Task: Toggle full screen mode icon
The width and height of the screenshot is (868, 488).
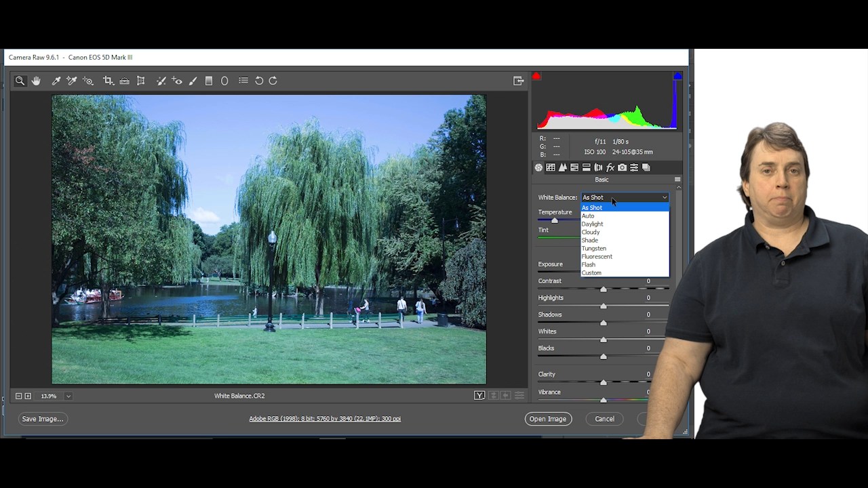Action: pos(519,81)
